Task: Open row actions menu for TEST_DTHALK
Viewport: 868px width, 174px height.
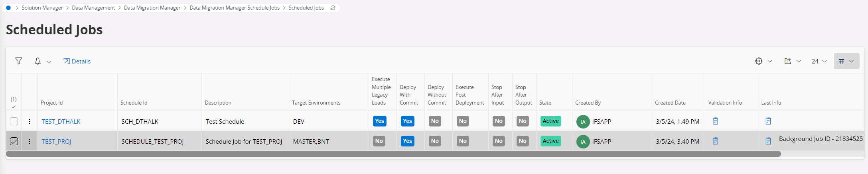Action: [x=30, y=121]
